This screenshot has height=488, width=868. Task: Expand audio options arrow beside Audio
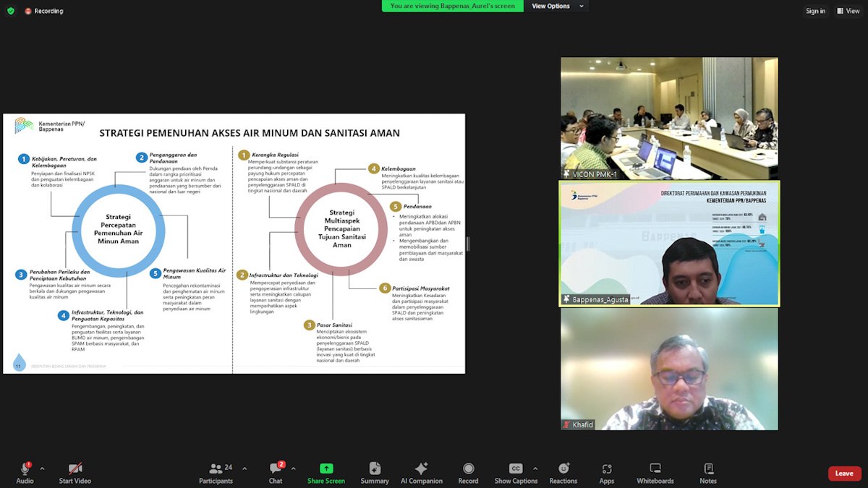[x=42, y=468]
